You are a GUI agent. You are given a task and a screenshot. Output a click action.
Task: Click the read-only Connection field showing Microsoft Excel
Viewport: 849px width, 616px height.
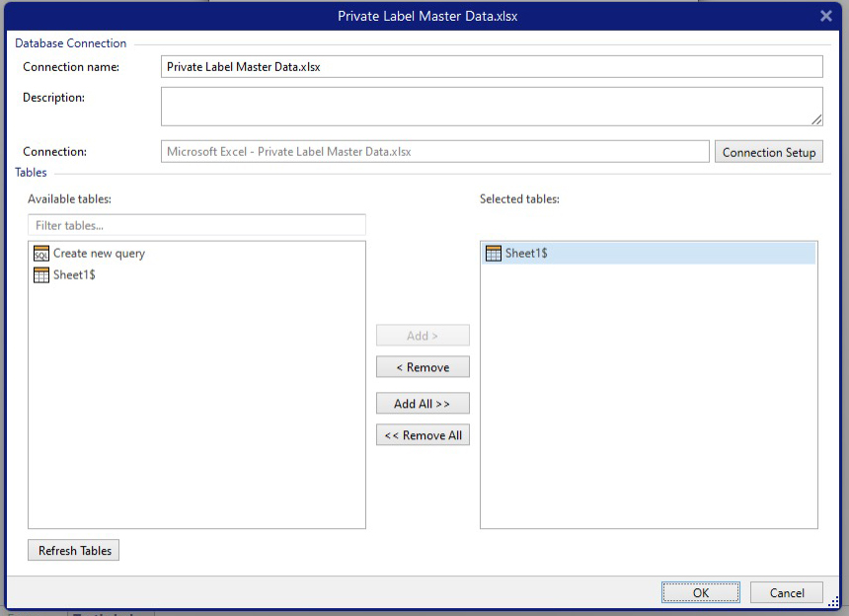[x=434, y=152]
